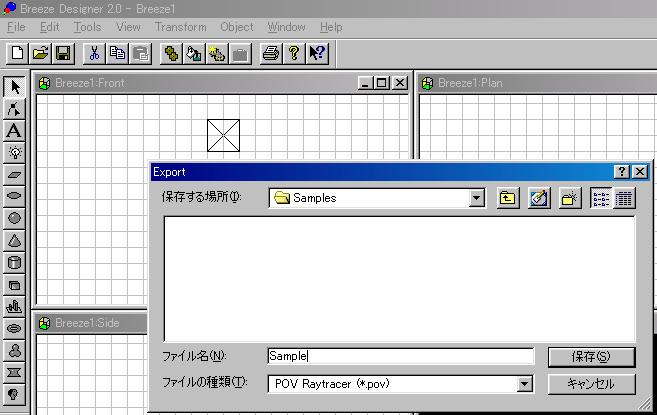Click the yellow question mark icon
The height and width of the screenshot is (415, 657).
[x=294, y=54]
